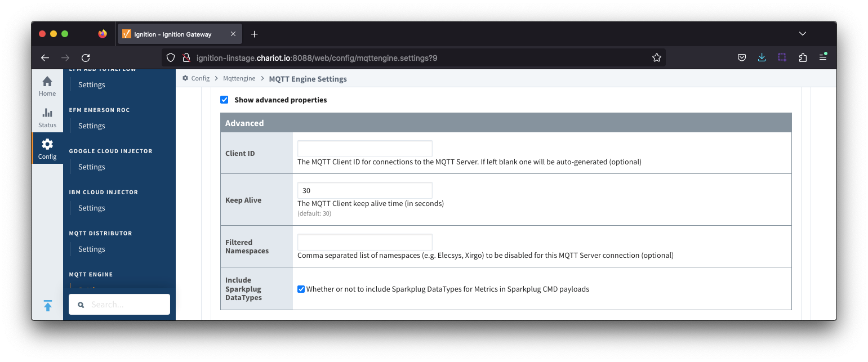Viewport: 868px width, 362px height.
Task: Click the Firefox logo icon in the tab bar
Action: tap(102, 34)
